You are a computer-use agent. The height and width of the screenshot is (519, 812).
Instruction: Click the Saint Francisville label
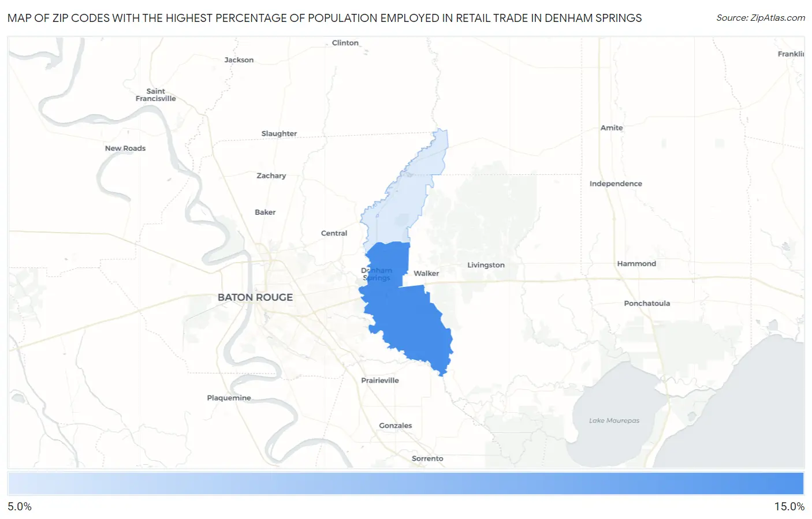coord(155,95)
